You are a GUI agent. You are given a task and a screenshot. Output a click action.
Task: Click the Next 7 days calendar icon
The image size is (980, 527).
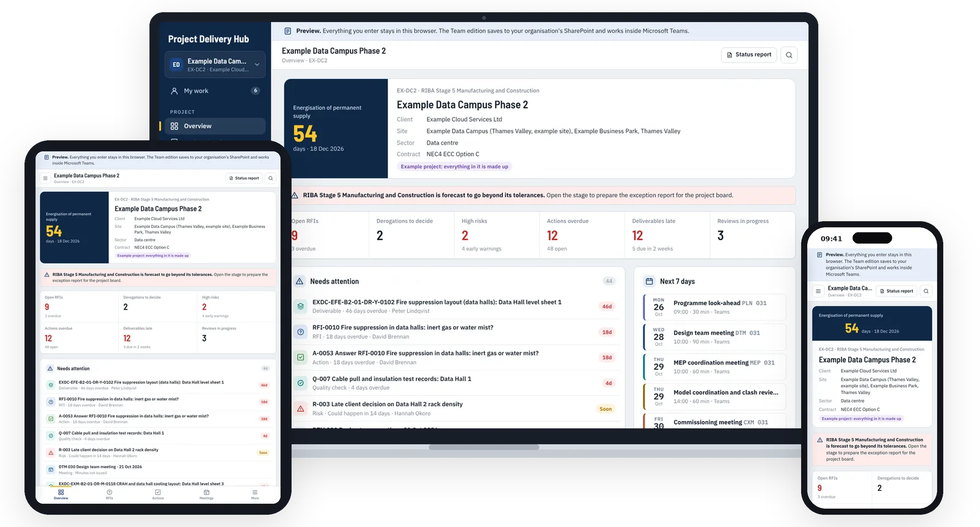(649, 281)
